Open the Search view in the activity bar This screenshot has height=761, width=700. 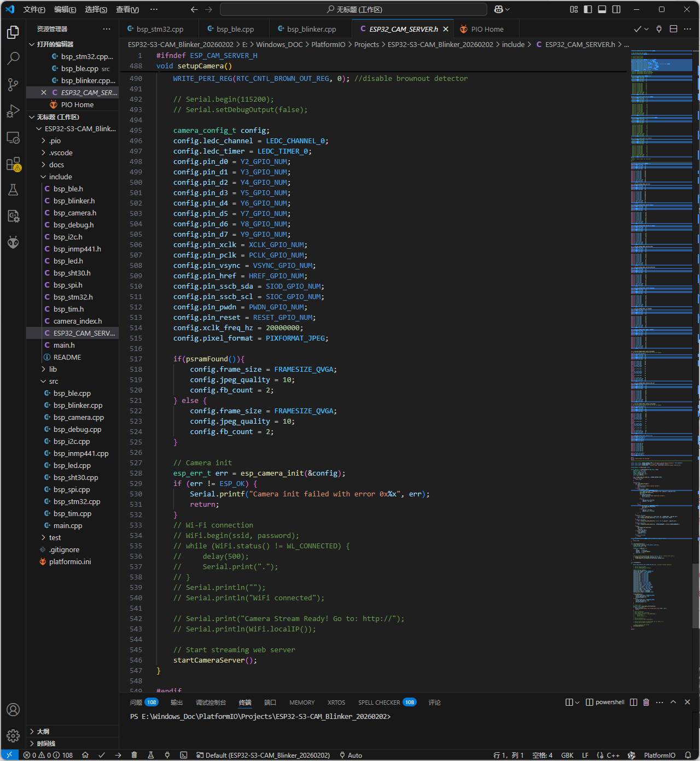[13, 58]
